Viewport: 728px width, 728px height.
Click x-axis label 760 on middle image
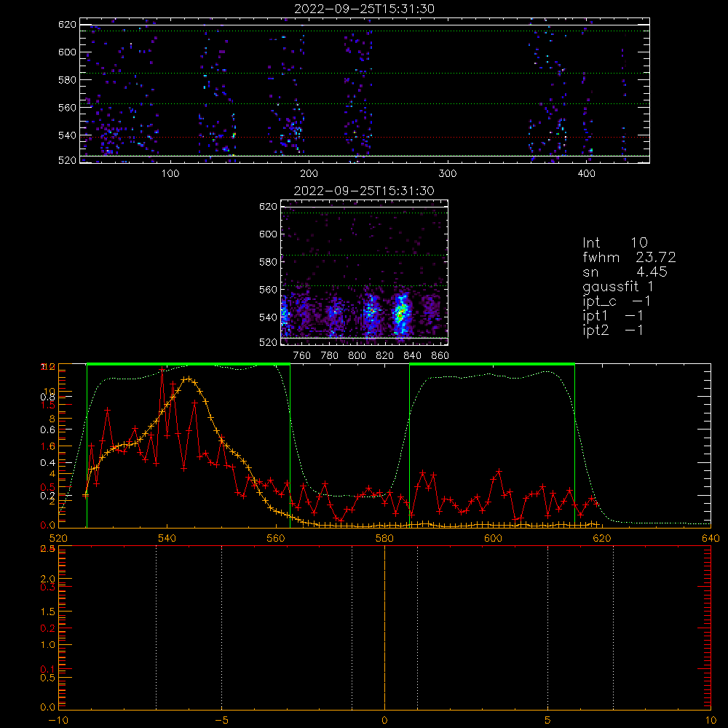302,356
